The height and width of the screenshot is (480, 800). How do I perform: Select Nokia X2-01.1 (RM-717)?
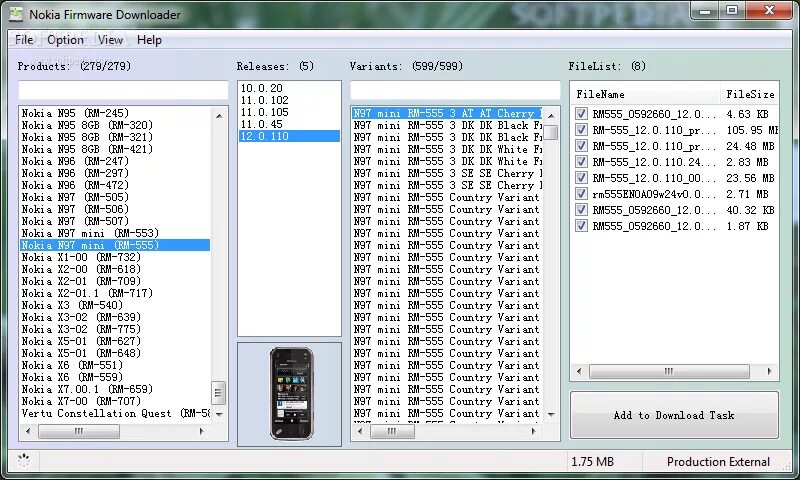click(x=115, y=293)
